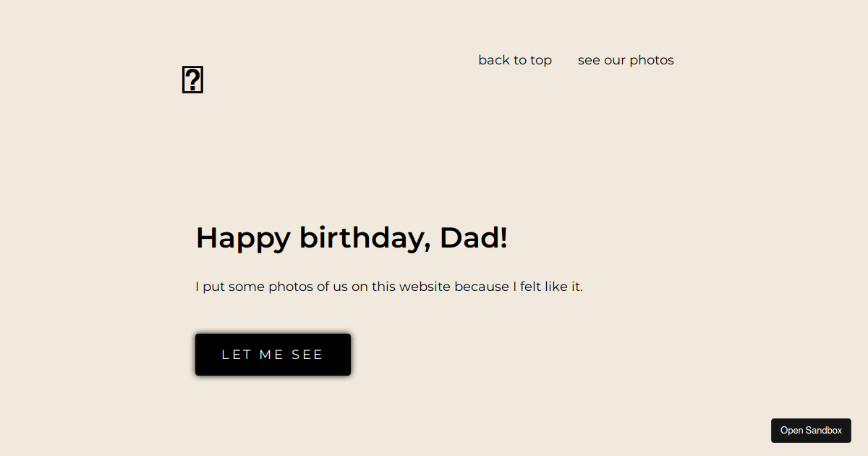This screenshot has width=868, height=456.
Task: Click the 'Happy birthday, Dad!' heading
Action: tap(352, 237)
